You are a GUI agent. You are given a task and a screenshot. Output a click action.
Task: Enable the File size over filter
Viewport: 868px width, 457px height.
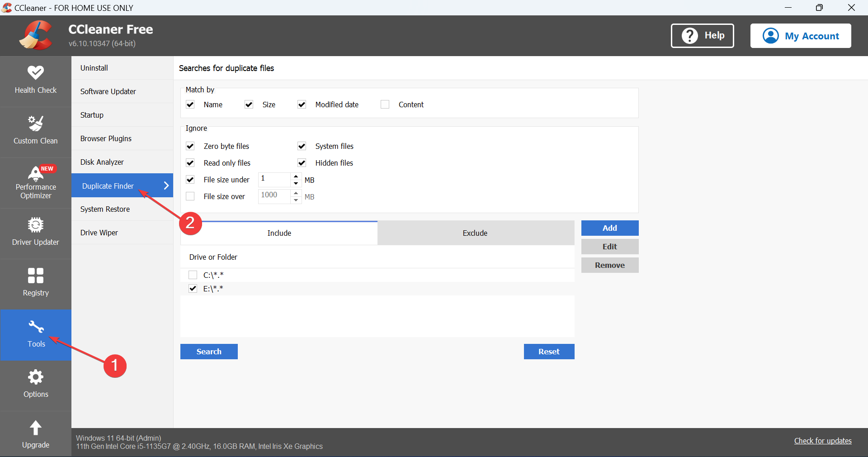click(190, 196)
